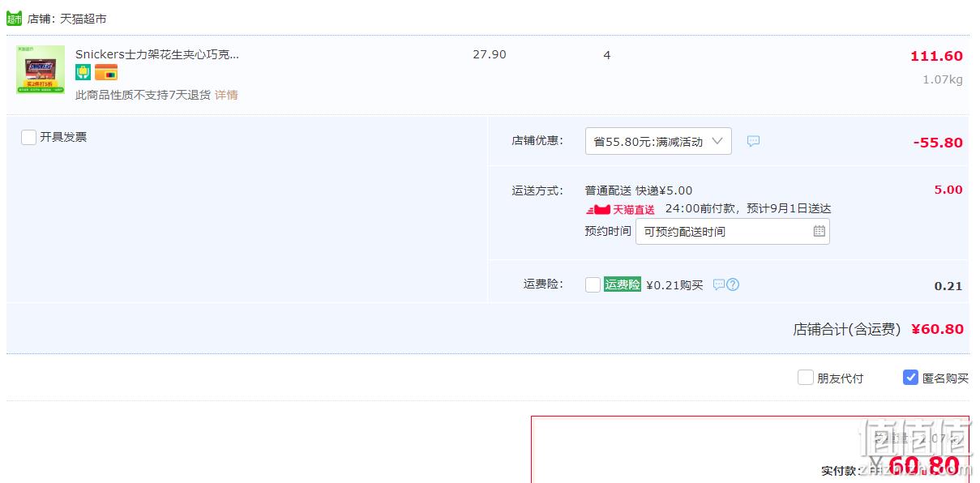
Task: Click the unit price 27.90
Action: [490, 54]
